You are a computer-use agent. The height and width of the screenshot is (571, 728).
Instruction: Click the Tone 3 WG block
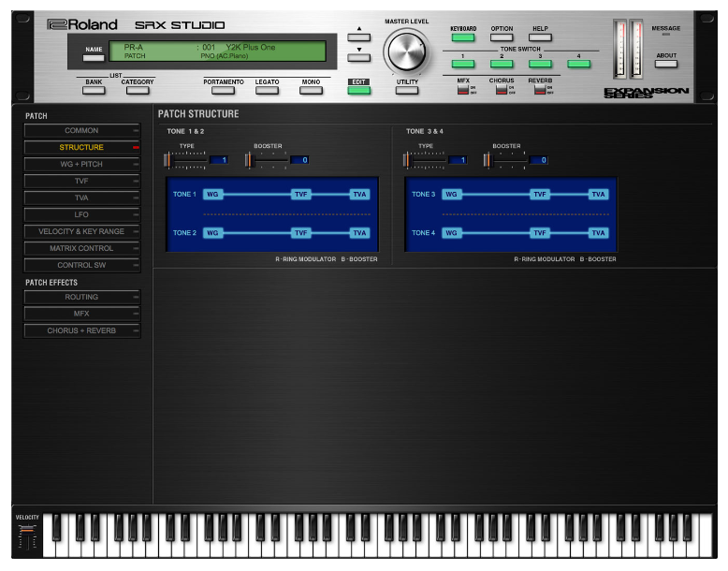[x=452, y=194]
